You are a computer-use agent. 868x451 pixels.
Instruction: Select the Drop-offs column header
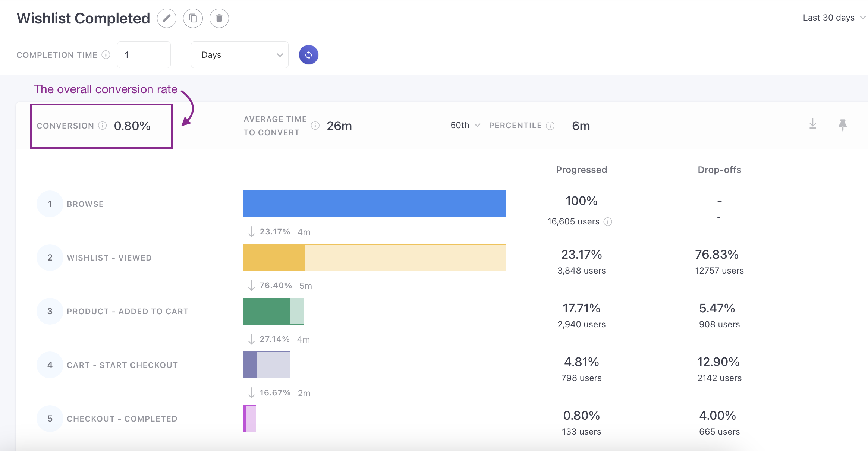(719, 170)
